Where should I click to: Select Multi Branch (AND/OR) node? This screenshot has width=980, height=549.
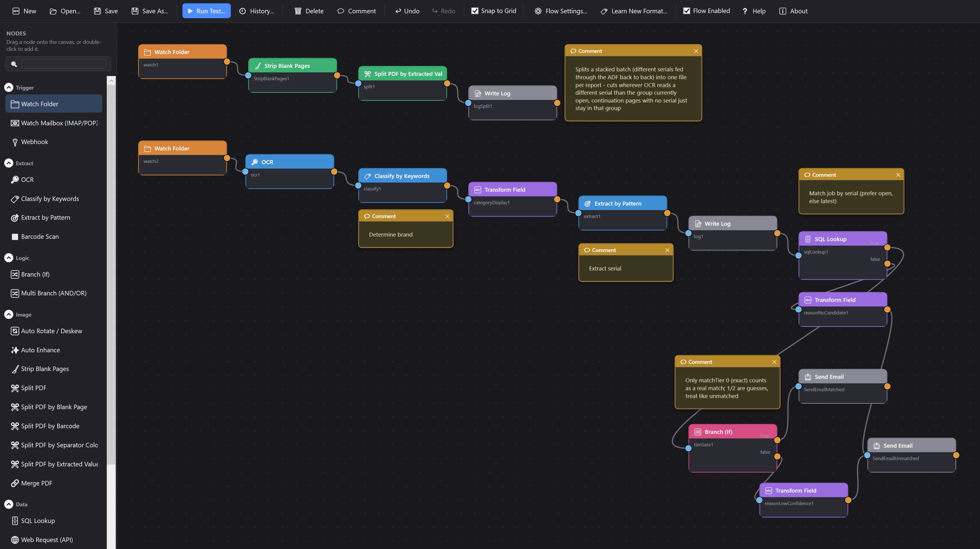(x=54, y=293)
